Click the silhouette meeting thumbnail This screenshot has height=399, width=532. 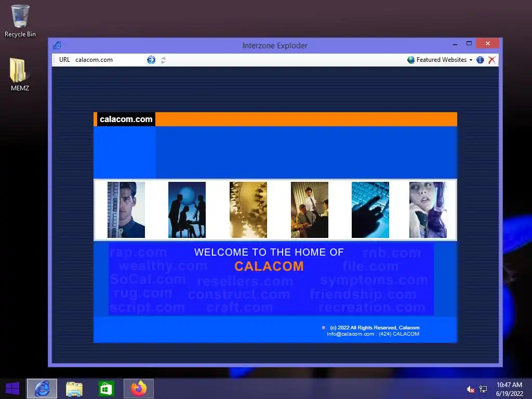187,210
